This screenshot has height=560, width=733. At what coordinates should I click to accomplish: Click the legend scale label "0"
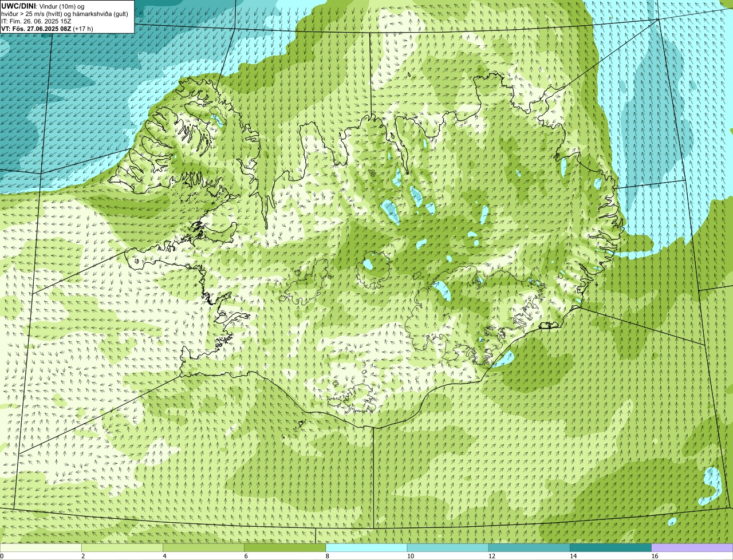click(x=2, y=556)
